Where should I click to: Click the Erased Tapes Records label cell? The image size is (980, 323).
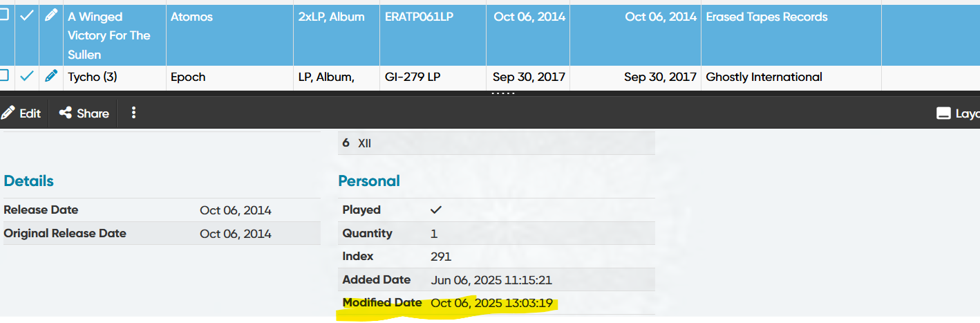pyautogui.click(x=766, y=17)
